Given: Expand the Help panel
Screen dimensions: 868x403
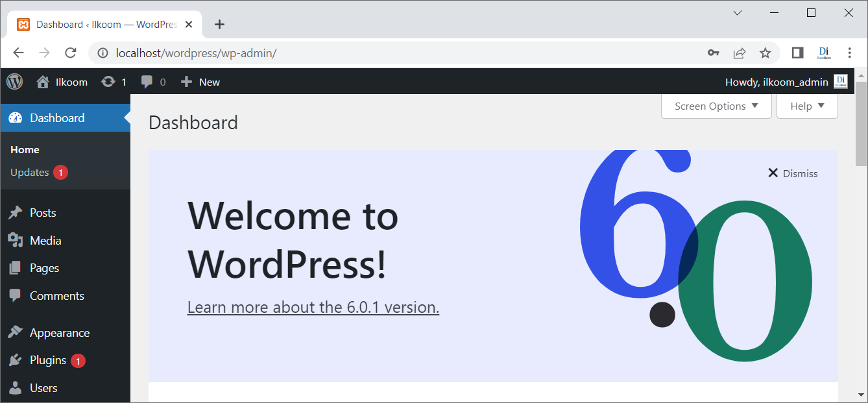Looking at the screenshot, I should pyautogui.click(x=807, y=106).
